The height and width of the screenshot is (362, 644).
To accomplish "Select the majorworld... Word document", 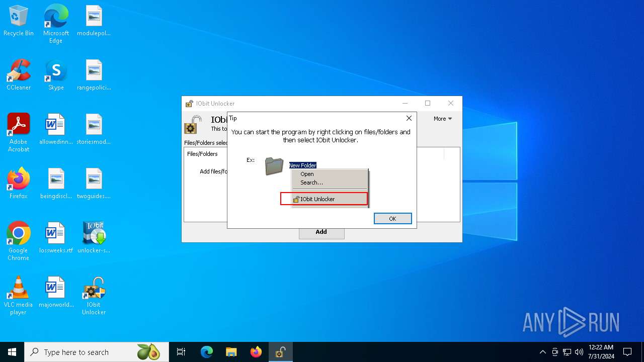I will tap(56, 292).
